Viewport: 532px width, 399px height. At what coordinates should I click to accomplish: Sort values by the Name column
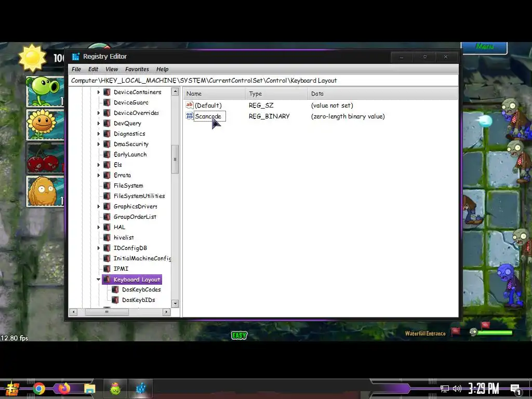215,94
